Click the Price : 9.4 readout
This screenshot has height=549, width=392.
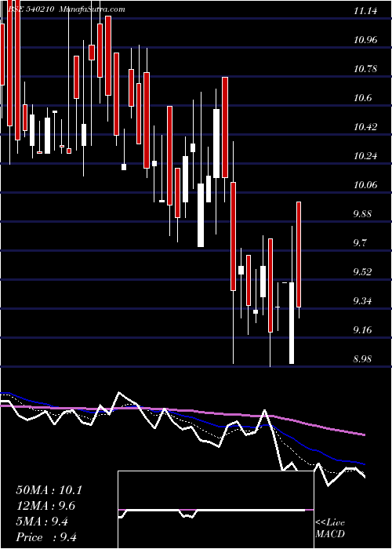pyautogui.click(x=46, y=537)
